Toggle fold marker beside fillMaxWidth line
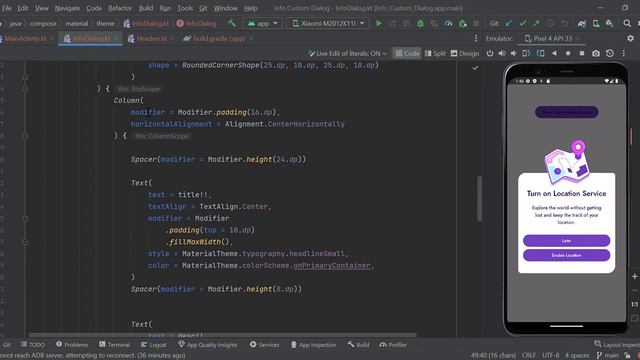 click(x=25, y=242)
